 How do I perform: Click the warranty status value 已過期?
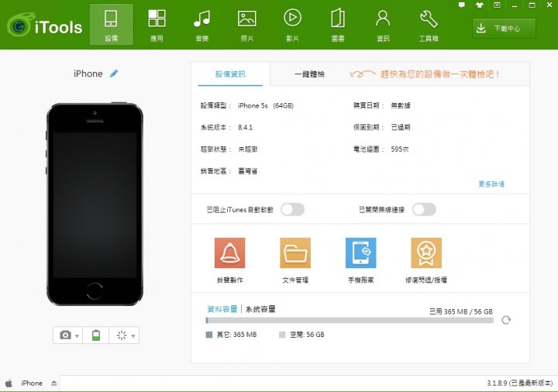[401, 127]
